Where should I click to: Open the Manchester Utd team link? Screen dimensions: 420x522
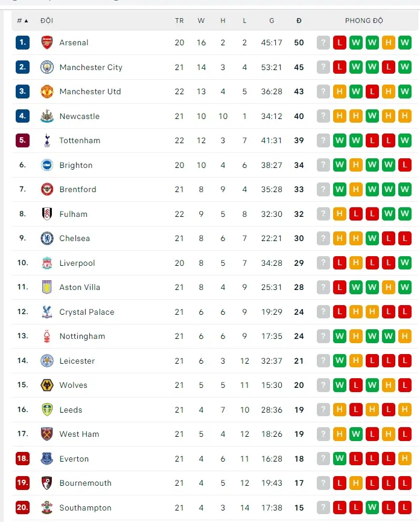point(90,92)
